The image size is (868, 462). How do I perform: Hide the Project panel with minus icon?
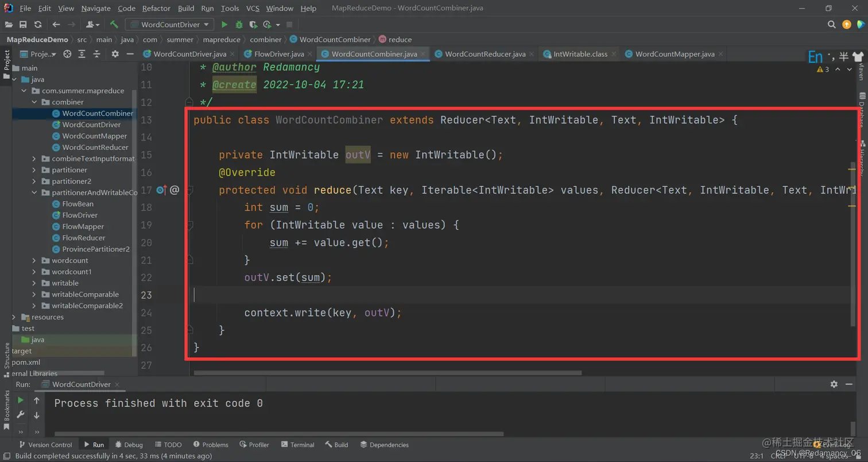click(x=130, y=54)
